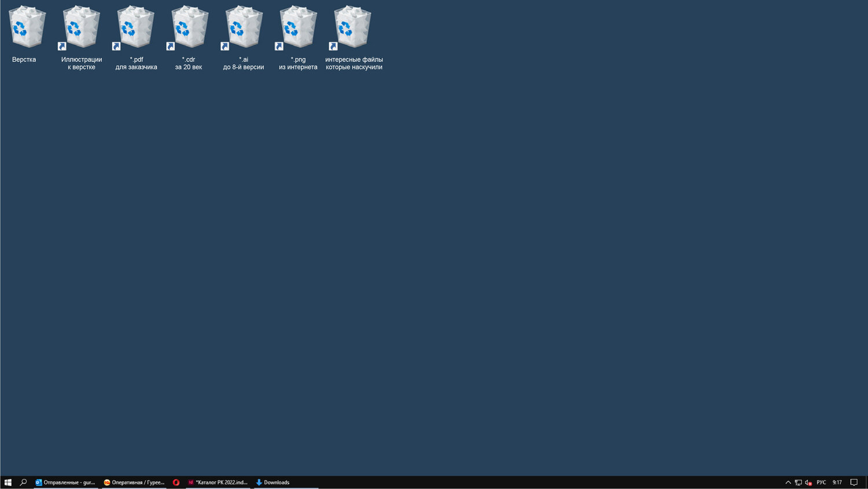Open the notification center icon

pyautogui.click(x=854, y=482)
